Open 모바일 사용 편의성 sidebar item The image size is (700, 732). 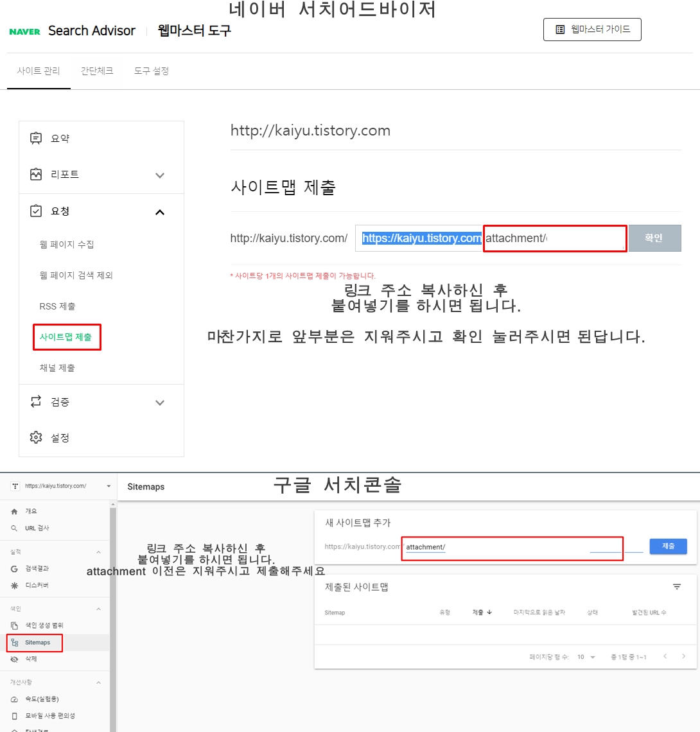point(50,716)
